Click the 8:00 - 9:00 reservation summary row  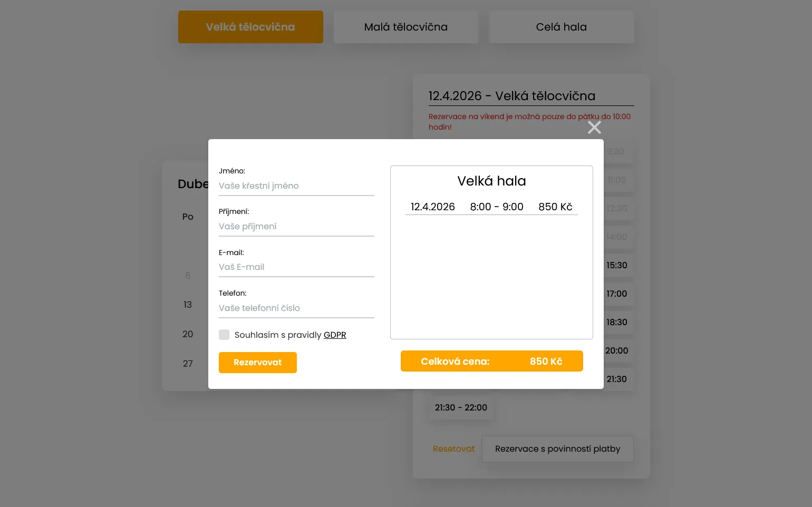click(491, 207)
